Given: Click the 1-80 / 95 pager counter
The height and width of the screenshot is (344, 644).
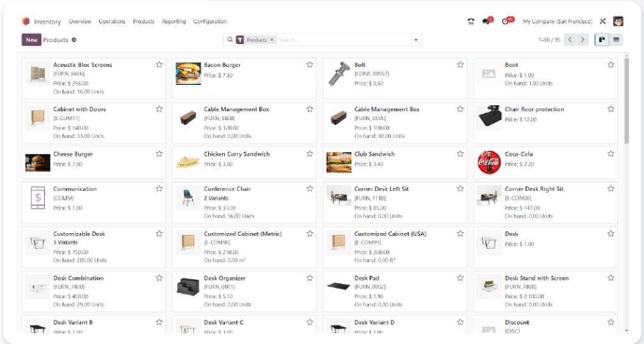Looking at the screenshot, I should [549, 40].
